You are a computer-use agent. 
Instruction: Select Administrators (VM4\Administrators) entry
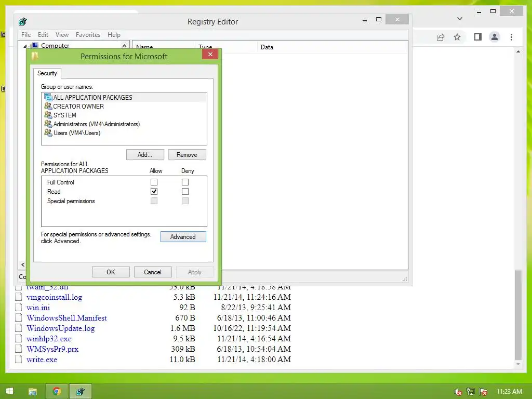(125, 124)
